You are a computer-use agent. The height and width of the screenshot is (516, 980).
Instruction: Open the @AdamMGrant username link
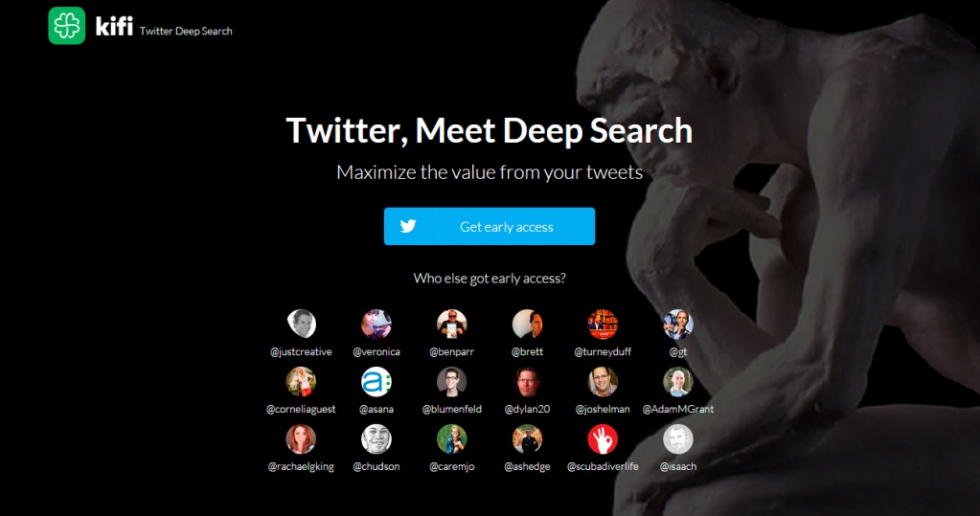click(x=678, y=409)
